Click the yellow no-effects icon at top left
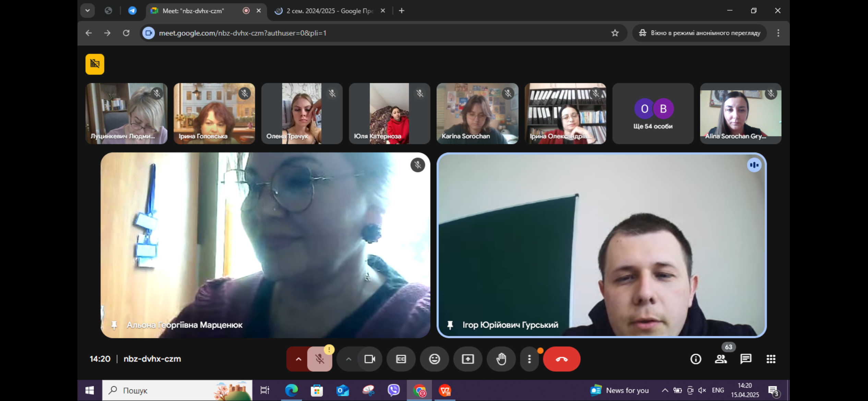Image resolution: width=868 pixels, height=401 pixels. click(95, 64)
